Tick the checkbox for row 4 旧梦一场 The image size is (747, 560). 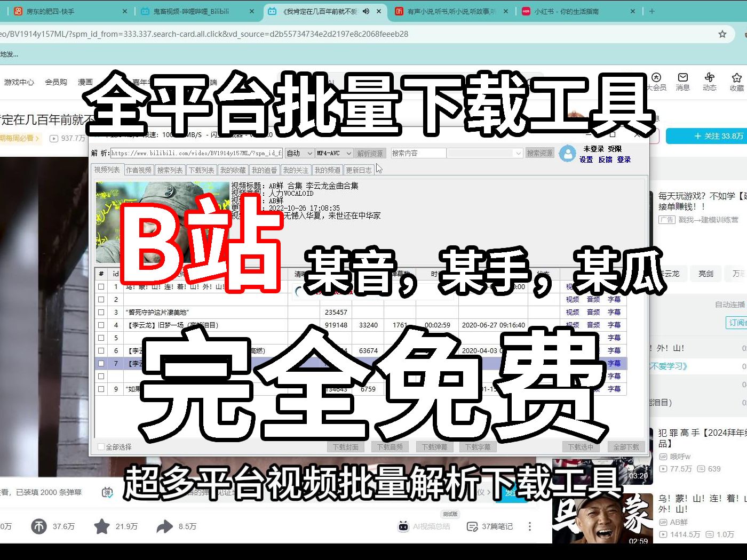[101, 325]
